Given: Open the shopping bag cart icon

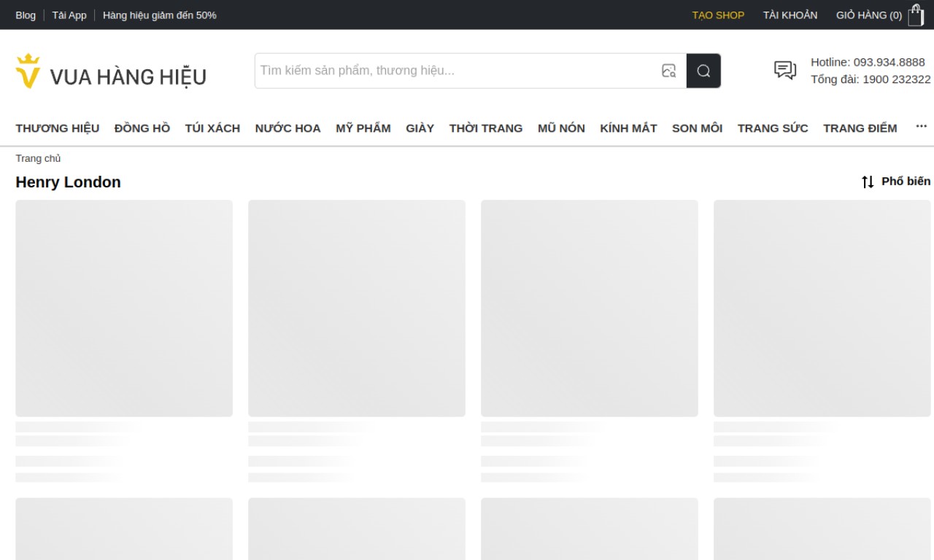Looking at the screenshot, I should point(916,15).
